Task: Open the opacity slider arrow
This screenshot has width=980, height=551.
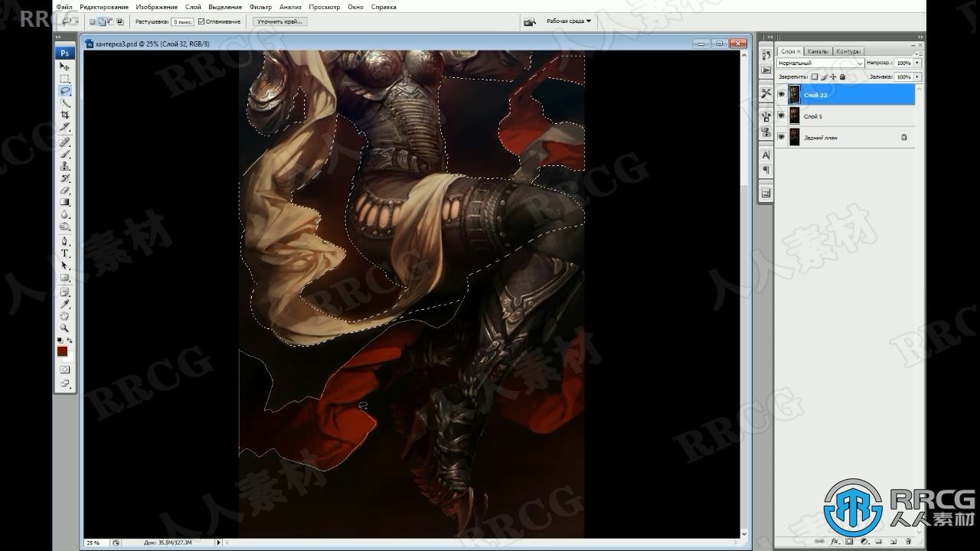Action: tap(917, 63)
